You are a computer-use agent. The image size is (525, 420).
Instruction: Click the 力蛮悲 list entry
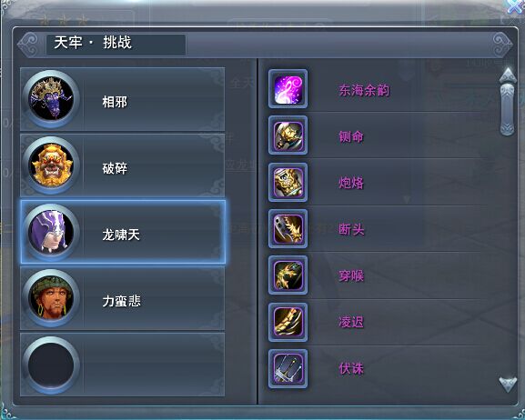click(123, 298)
